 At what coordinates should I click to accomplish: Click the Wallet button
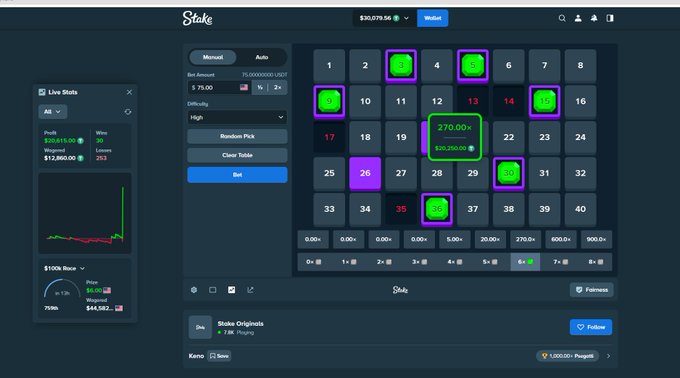(x=432, y=18)
